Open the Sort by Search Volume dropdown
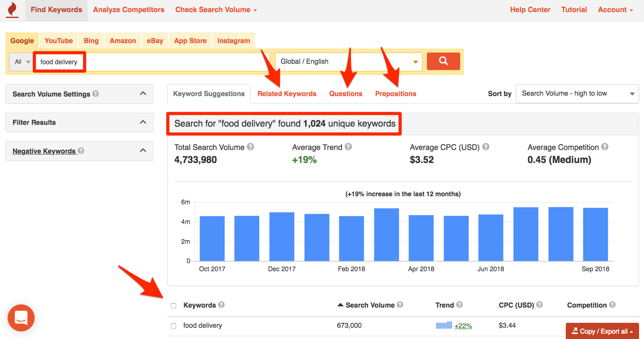The height and width of the screenshot is (339, 644). [577, 94]
